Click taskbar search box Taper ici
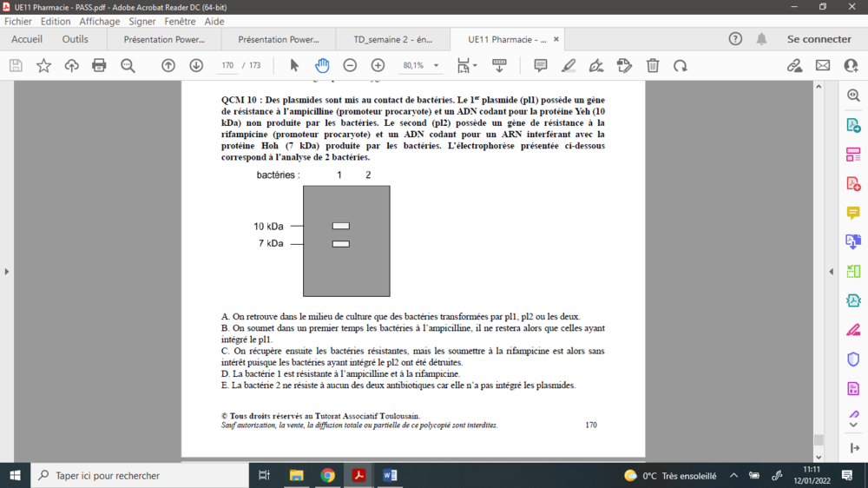 [x=140, y=475]
